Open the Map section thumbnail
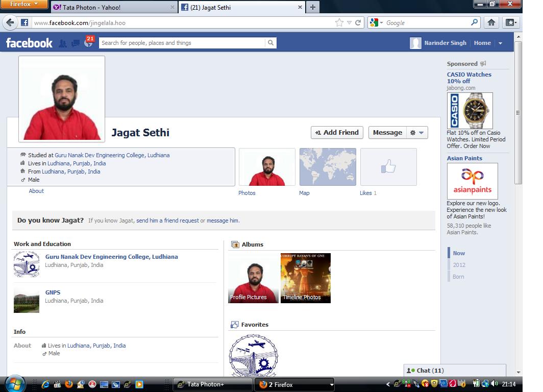Image resolution: width=543 pixels, height=392 pixels. point(328,167)
